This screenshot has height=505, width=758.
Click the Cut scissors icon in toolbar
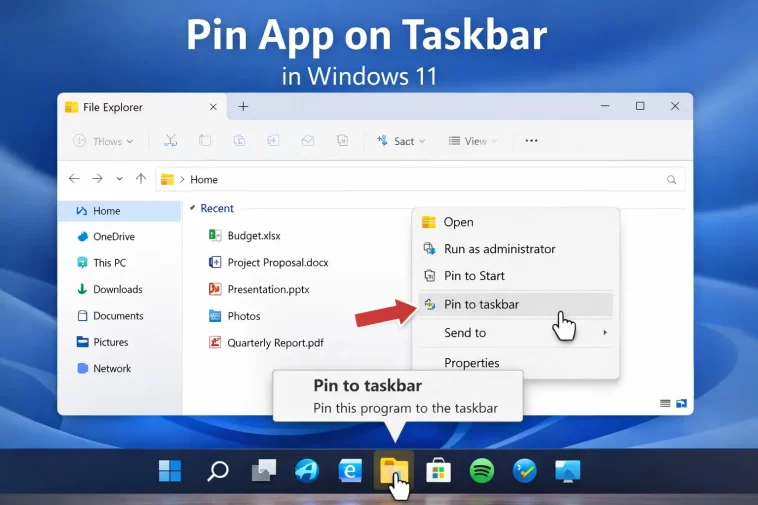tap(171, 141)
